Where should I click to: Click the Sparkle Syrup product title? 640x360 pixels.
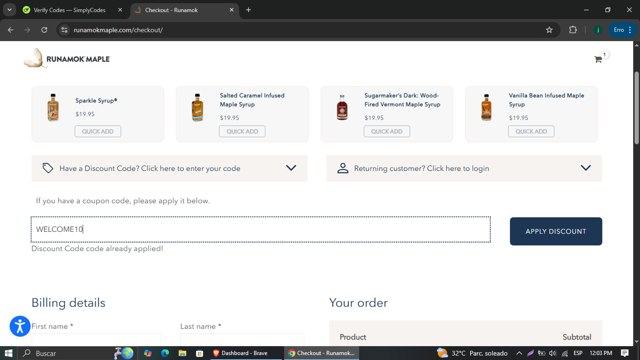click(x=96, y=100)
